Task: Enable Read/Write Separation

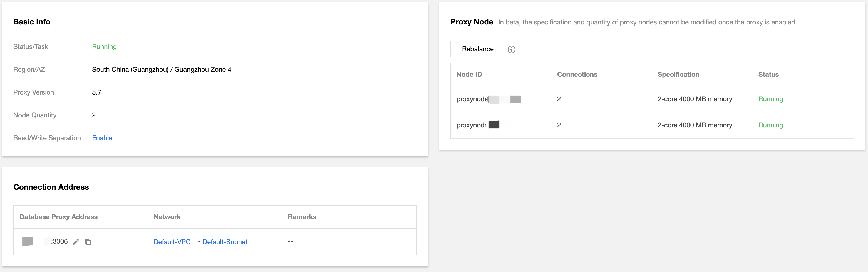Action: (x=102, y=138)
